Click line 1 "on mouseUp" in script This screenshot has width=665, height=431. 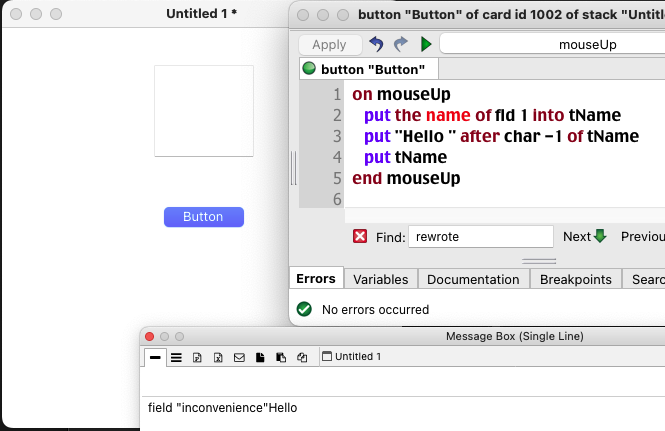coord(401,94)
